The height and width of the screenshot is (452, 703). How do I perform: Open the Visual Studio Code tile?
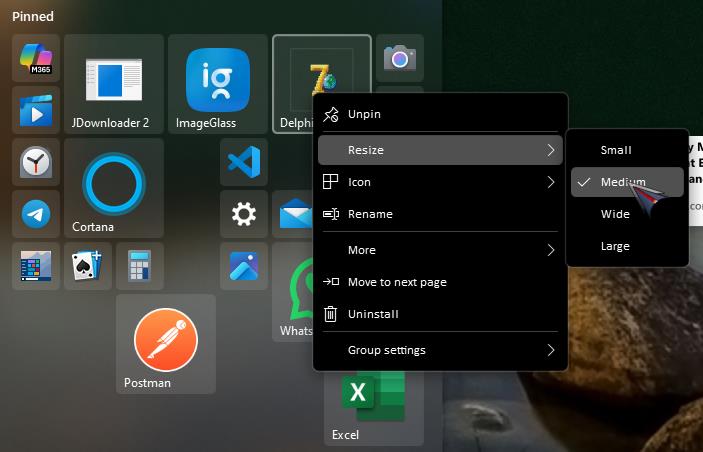click(x=244, y=162)
